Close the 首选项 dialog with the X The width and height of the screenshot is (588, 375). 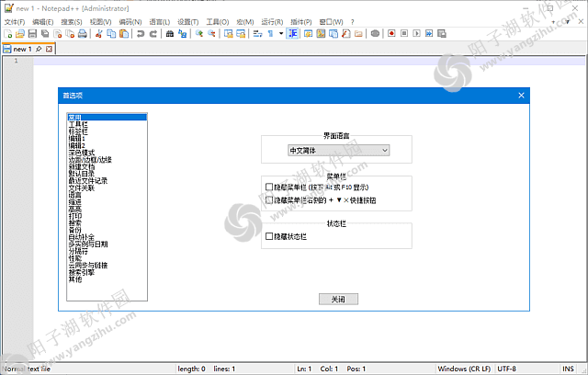pos(521,96)
